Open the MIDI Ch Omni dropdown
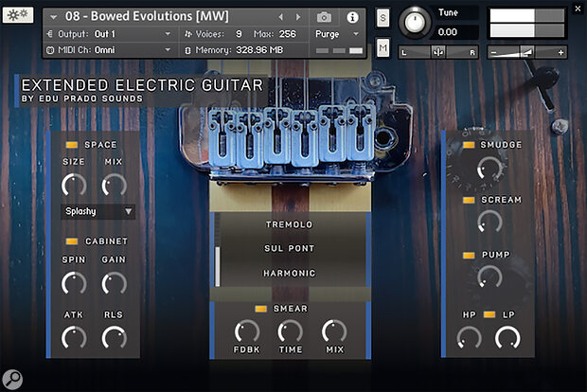 tap(110, 50)
